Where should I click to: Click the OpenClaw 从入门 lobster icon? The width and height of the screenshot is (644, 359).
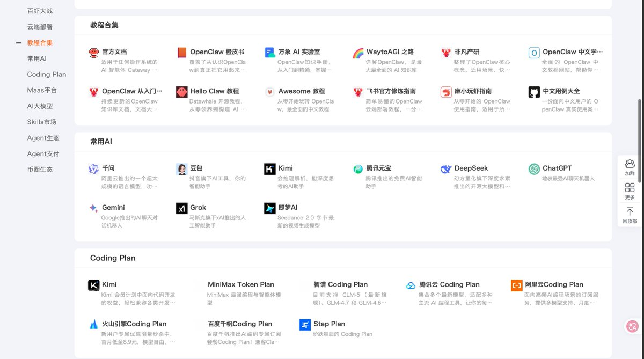tap(94, 92)
